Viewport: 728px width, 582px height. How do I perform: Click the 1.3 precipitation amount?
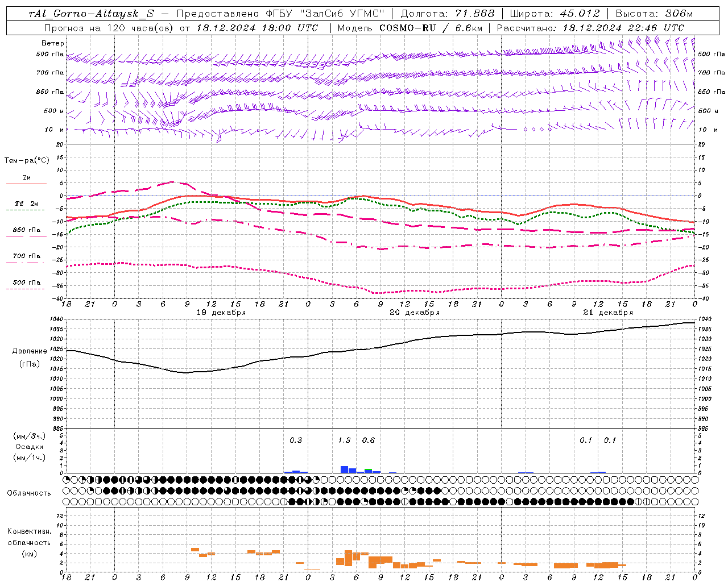[x=344, y=440]
